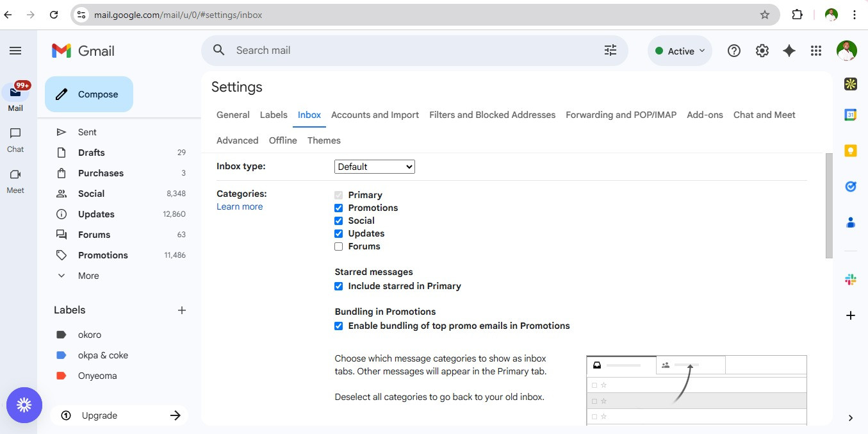
Task: Open the Advanced settings tab
Action: click(237, 140)
